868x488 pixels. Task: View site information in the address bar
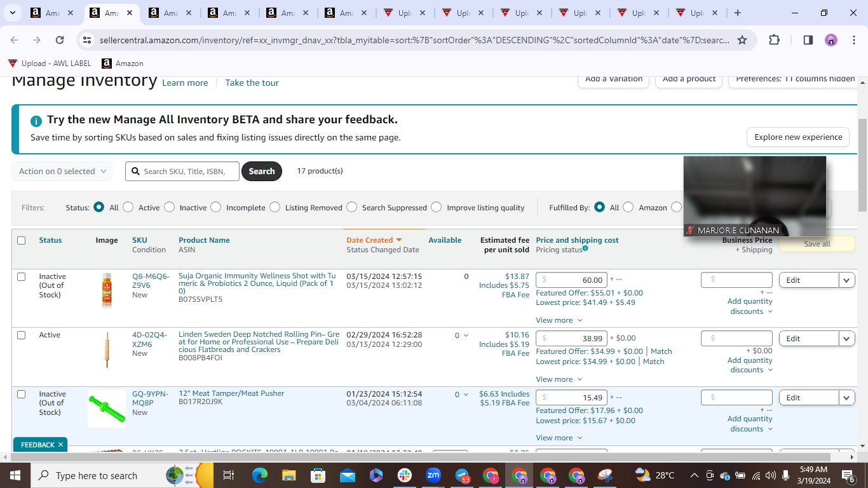pos(87,40)
